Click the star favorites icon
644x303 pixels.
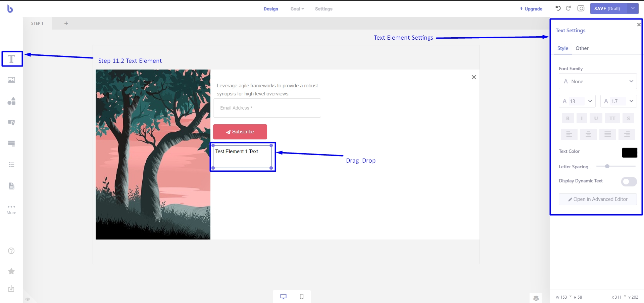(11, 271)
